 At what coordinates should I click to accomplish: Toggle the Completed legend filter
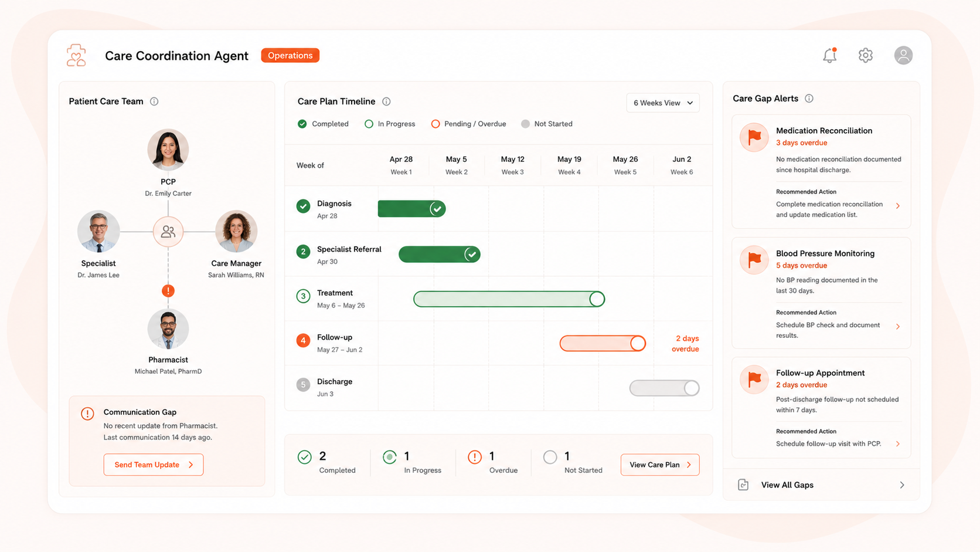click(323, 124)
